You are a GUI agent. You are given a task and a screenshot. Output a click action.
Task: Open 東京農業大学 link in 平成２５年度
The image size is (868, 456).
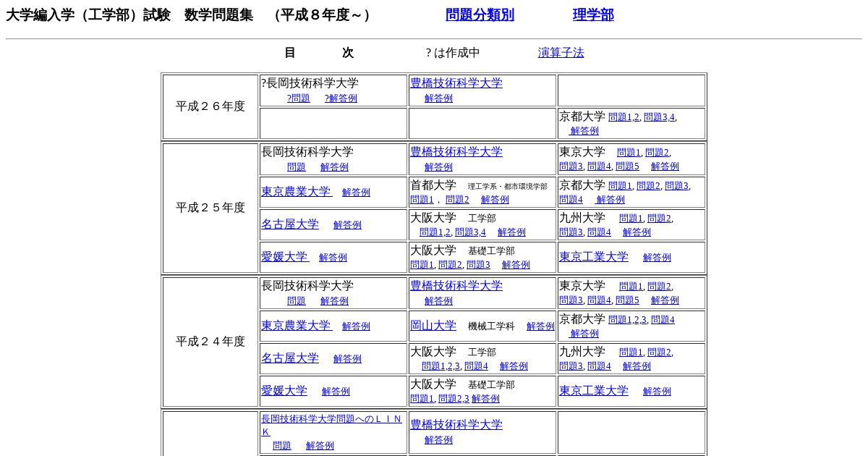[296, 192]
